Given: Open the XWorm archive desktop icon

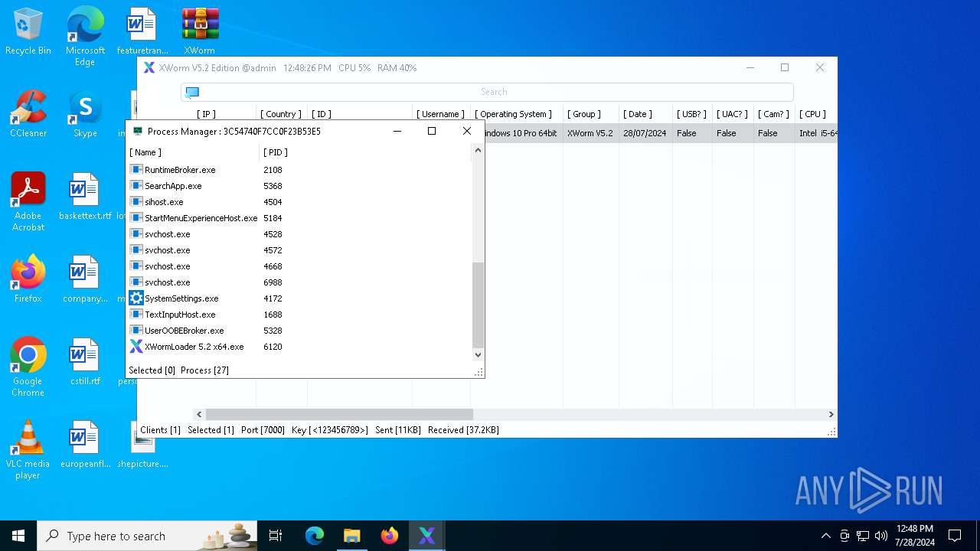Looking at the screenshot, I should click(200, 31).
